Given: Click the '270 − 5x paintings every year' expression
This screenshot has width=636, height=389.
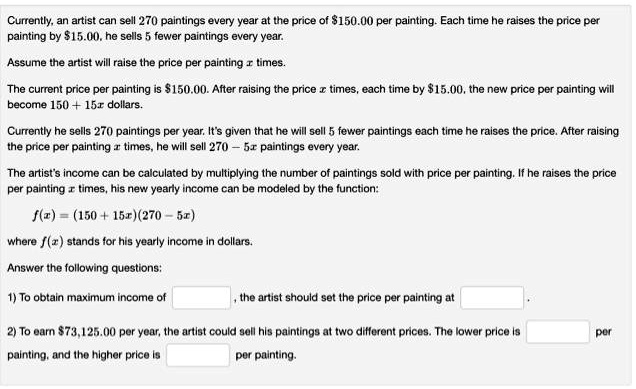Looking at the screenshot, I should (x=284, y=147).
